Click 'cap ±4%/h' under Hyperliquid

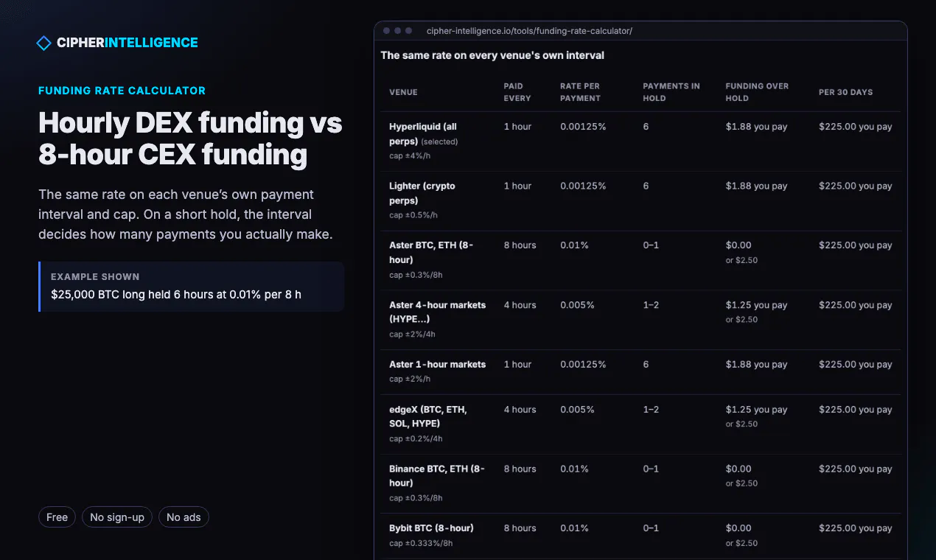(409, 156)
